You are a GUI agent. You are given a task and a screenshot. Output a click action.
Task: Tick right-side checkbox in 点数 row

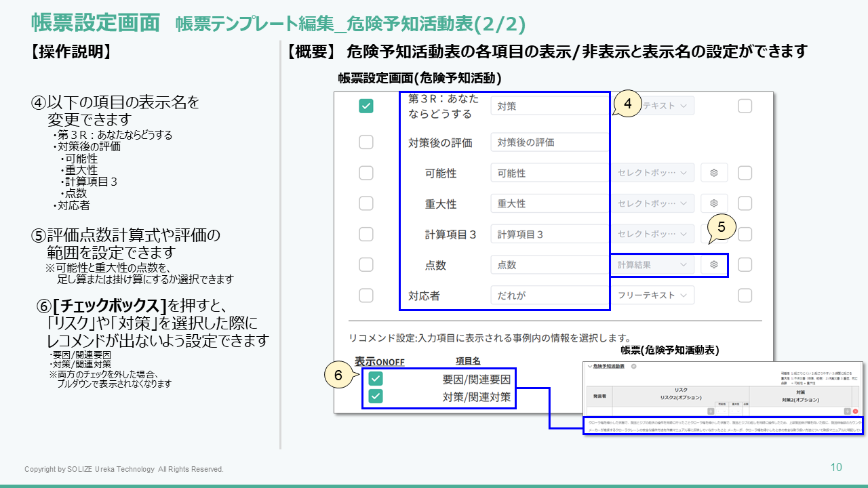[745, 265]
